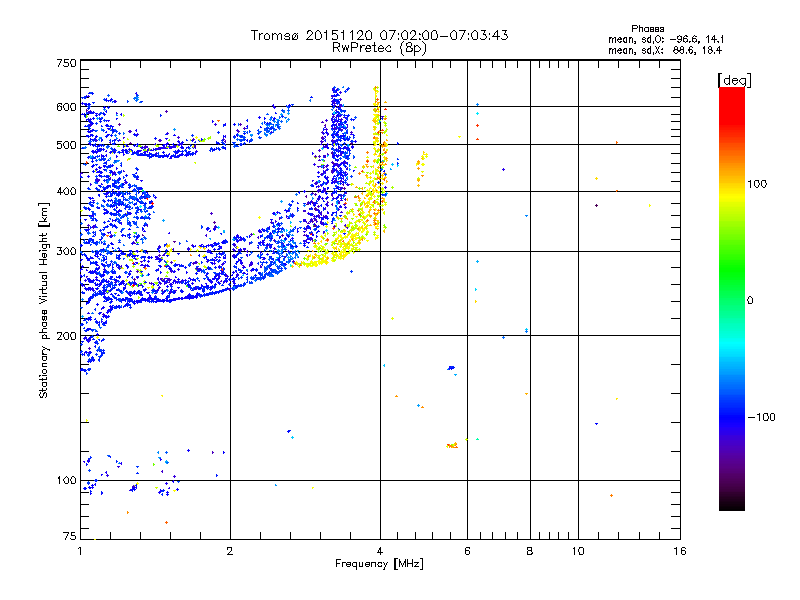Viewport: 800px width, 600px height.
Task: Click the x-axis tick label '2'
Action: [230, 551]
